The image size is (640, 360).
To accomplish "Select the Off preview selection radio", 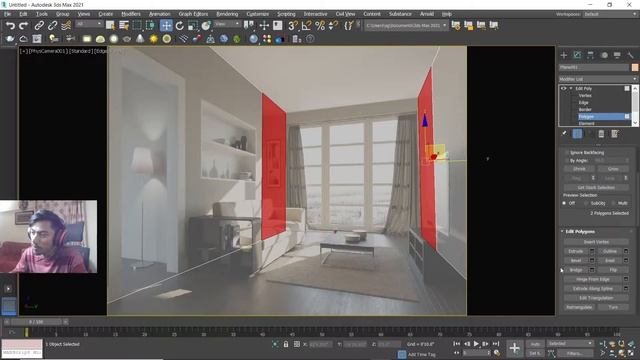I will (564, 203).
